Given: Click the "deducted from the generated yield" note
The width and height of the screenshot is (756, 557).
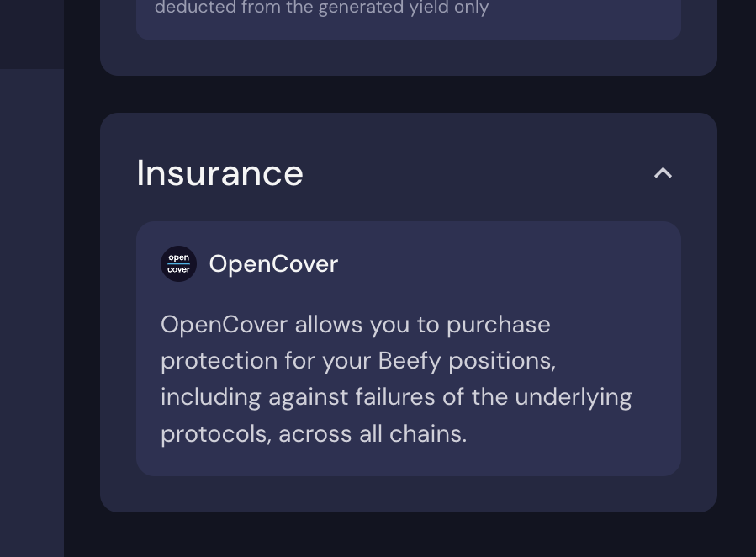Looking at the screenshot, I should [x=321, y=8].
